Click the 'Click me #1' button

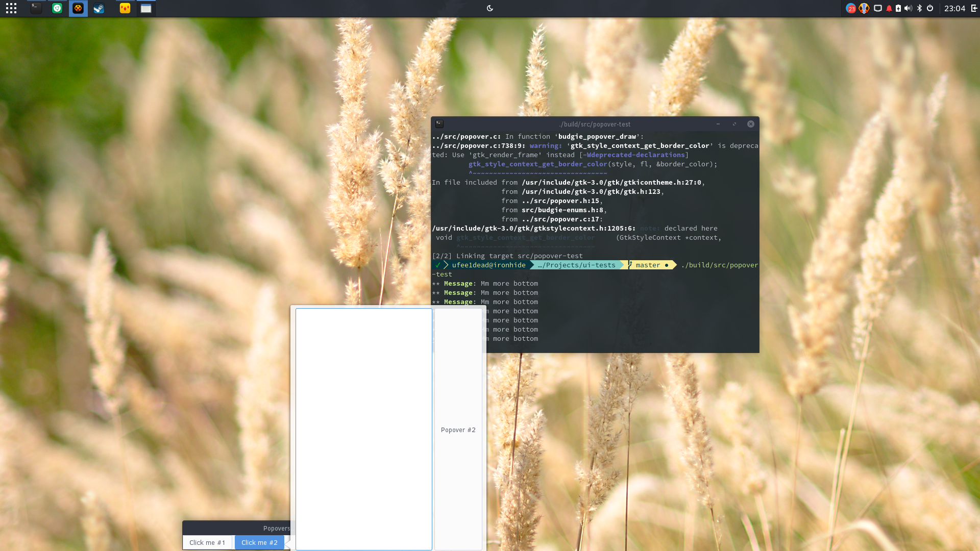tap(207, 542)
